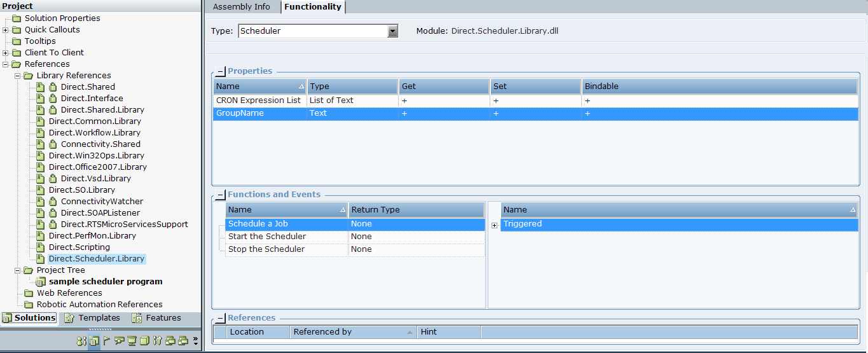Click the monitor icon in bottom toolbar
The image size is (868, 353).
[132, 341]
